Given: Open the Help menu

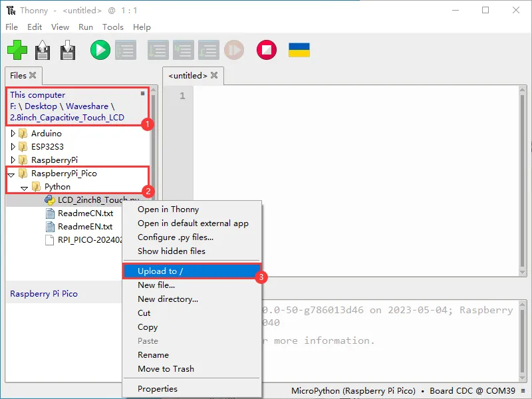Looking at the screenshot, I should (142, 27).
